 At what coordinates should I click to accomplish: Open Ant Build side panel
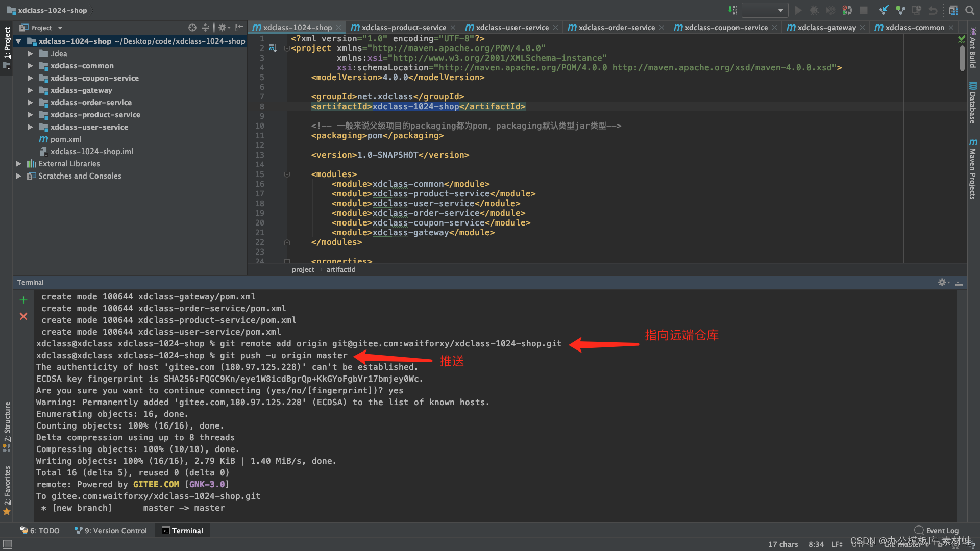pyautogui.click(x=973, y=47)
